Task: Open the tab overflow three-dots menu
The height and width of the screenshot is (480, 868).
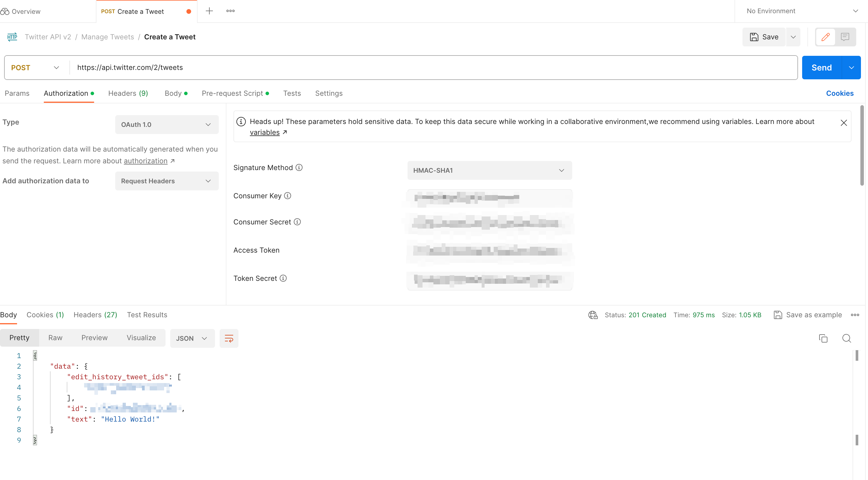Action: [231, 11]
